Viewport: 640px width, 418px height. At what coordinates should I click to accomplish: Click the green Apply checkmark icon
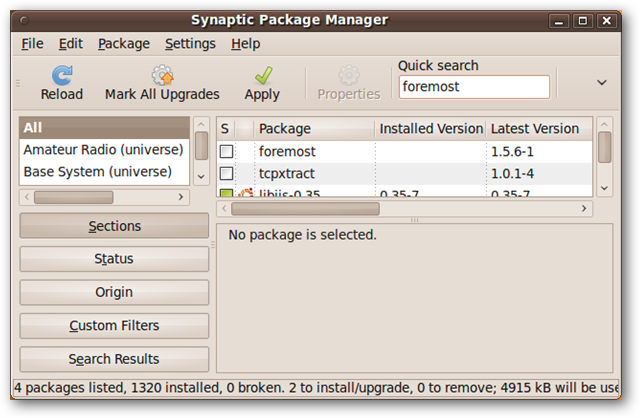[263, 75]
